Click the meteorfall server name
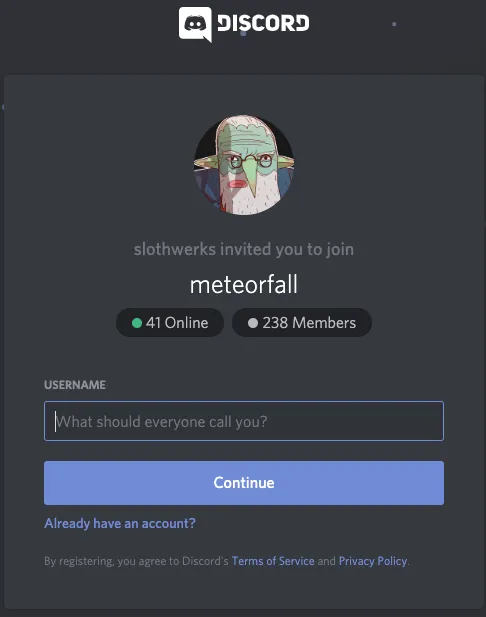The width and height of the screenshot is (486, 617). pyautogui.click(x=244, y=284)
